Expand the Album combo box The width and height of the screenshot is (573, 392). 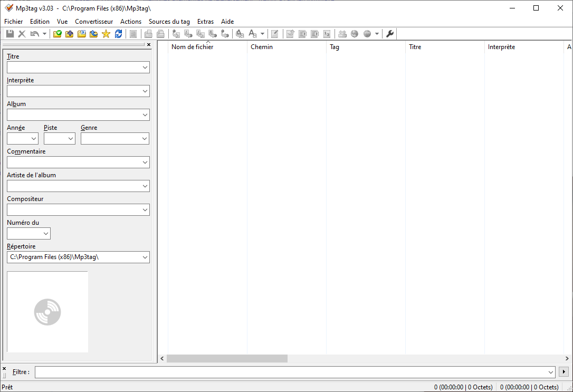pos(145,114)
